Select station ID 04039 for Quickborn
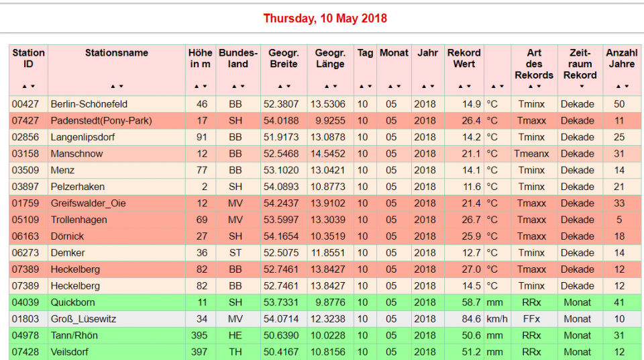Viewport: 644px width, 360px height. coord(24,302)
